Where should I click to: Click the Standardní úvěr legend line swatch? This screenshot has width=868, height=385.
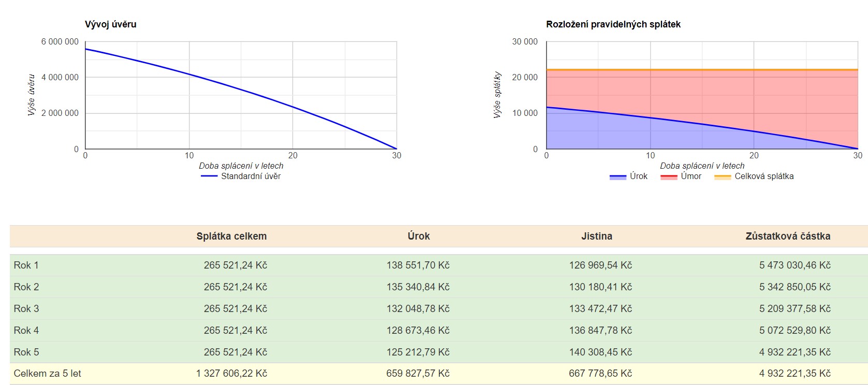(x=209, y=176)
